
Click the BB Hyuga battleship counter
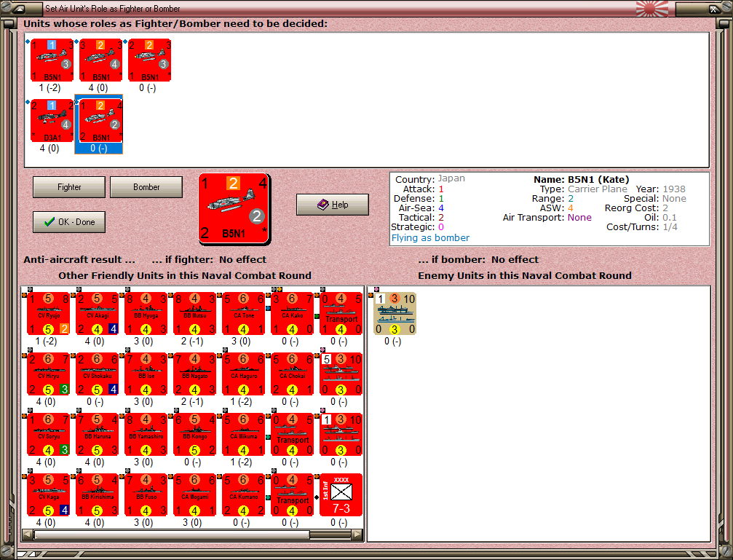tap(146, 313)
